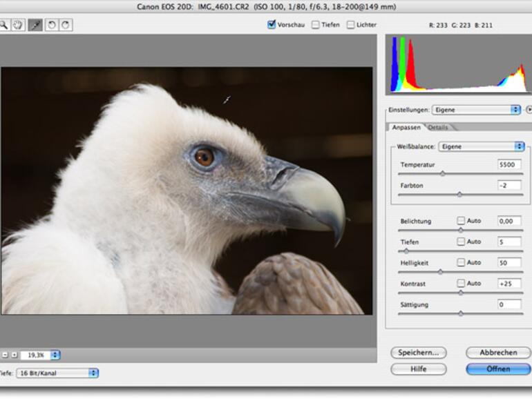Screen dimensions: 532x399
Task: Click the Temperatur slider handle
Action: 442,174
